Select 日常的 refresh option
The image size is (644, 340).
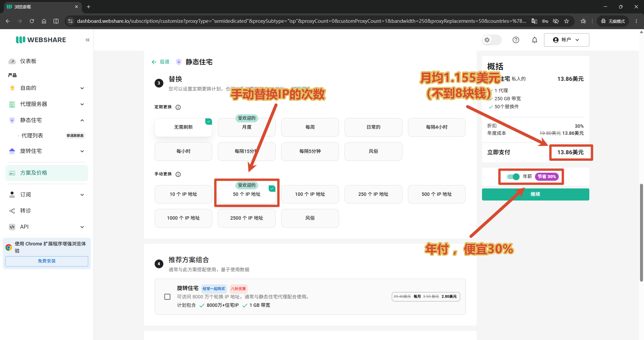(x=373, y=127)
